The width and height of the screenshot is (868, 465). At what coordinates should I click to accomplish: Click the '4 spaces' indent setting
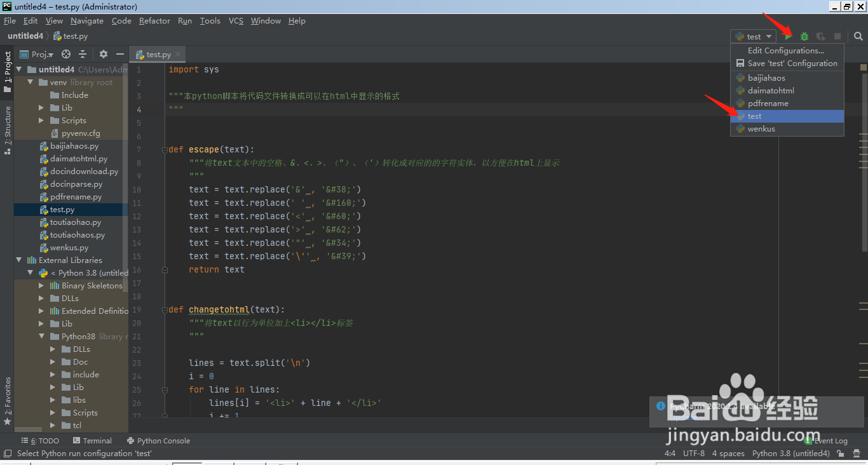tap(728, 454)
